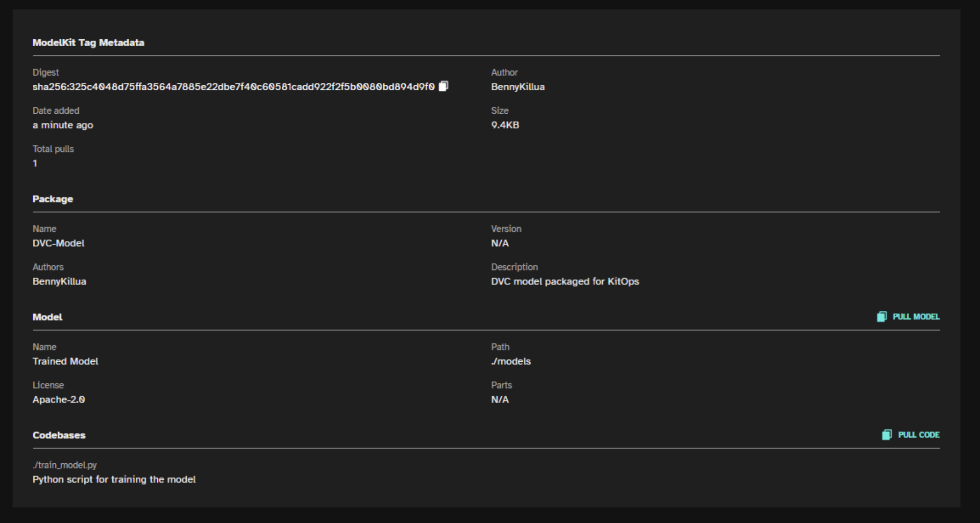This screenshot has width=980, height=523.
Task: Click the Parts value N/A
Action: (500, 399)
